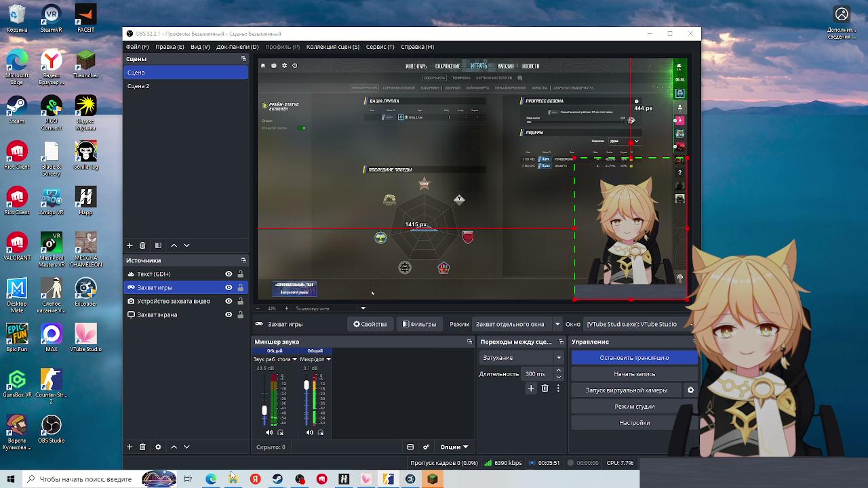The height and width of the screenshot is (488, 868).
Task: Toggle monitoring headphone icon for Микр/доп
Action: (321, 432)
